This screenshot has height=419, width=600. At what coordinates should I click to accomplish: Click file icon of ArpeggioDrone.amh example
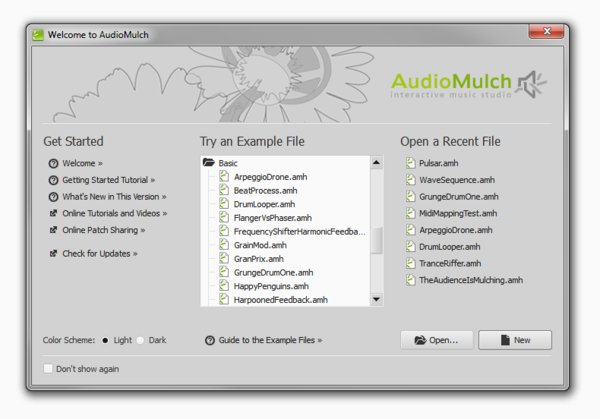pos(224,176)
